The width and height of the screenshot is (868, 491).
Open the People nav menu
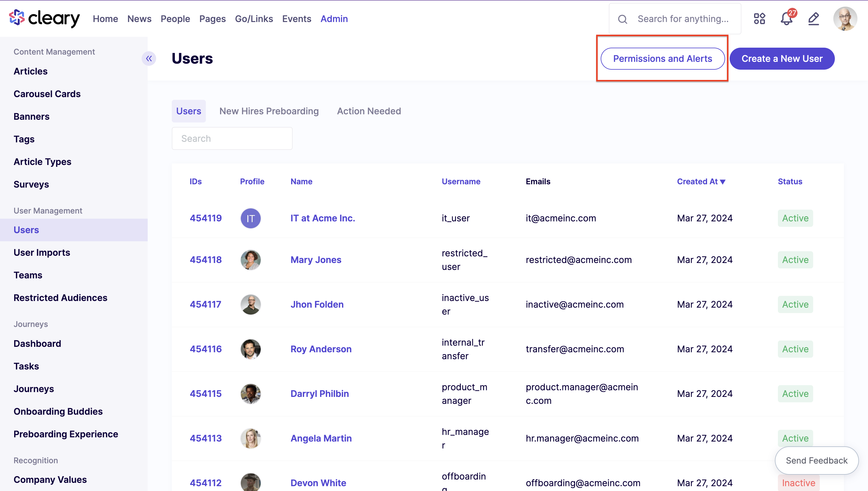click(x=175, y=19)
